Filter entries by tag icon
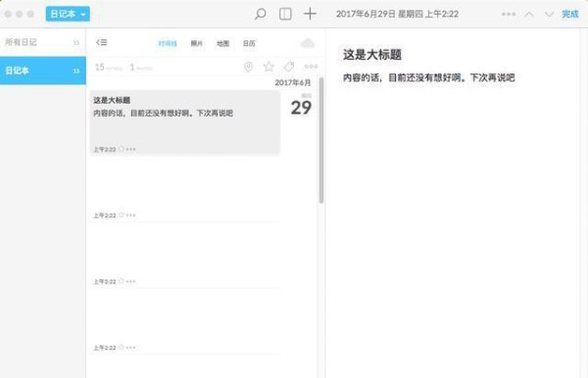This screenshot has height=378, width=588. 289,67
